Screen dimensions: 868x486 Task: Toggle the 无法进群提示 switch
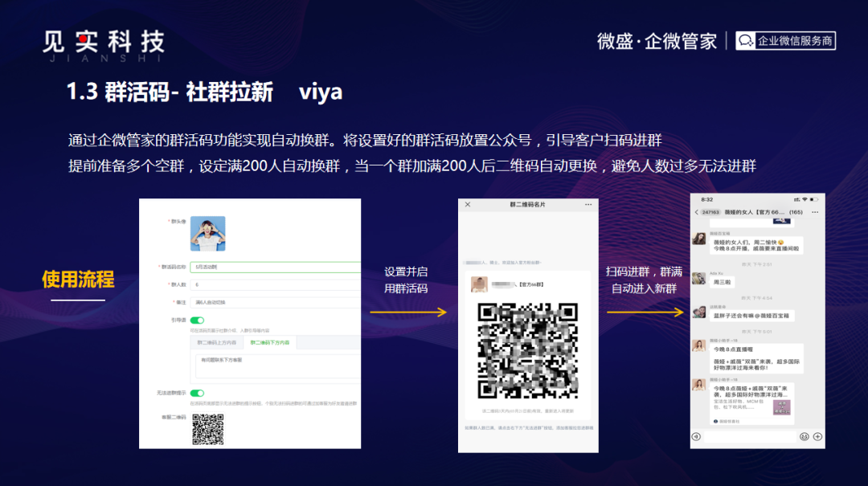(x=197, y=393)
